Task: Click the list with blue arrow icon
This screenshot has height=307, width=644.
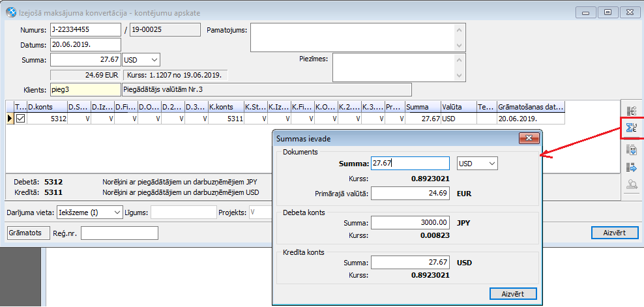Action: click(x=631, y=168)
